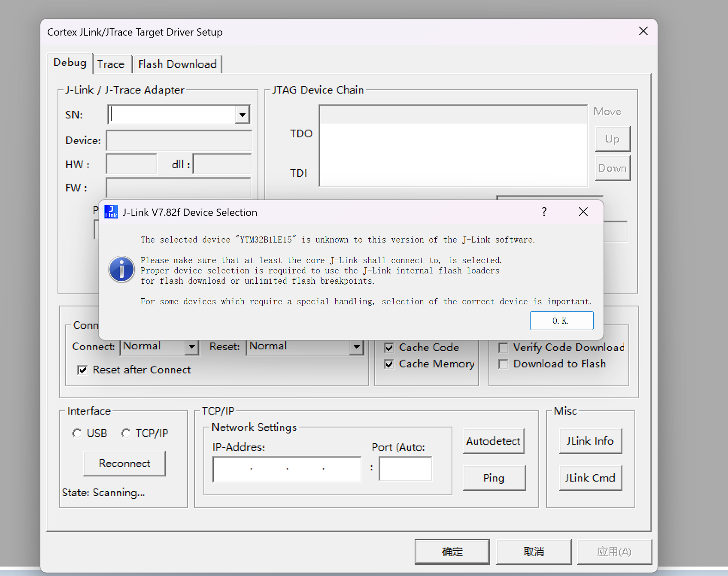Click the IP-Address input field
728x576 pixels.
[287, 469]
